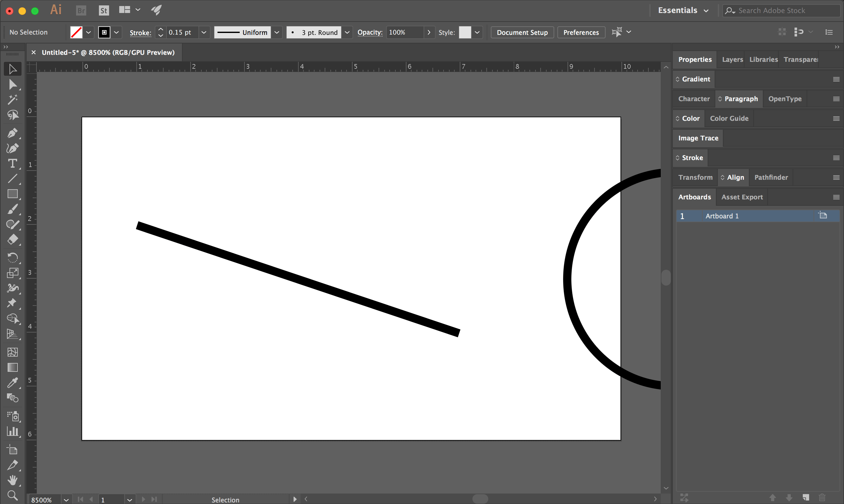Open the stroke weight dropdown
Screen dimensions: 844x504
tap(204, 32)
